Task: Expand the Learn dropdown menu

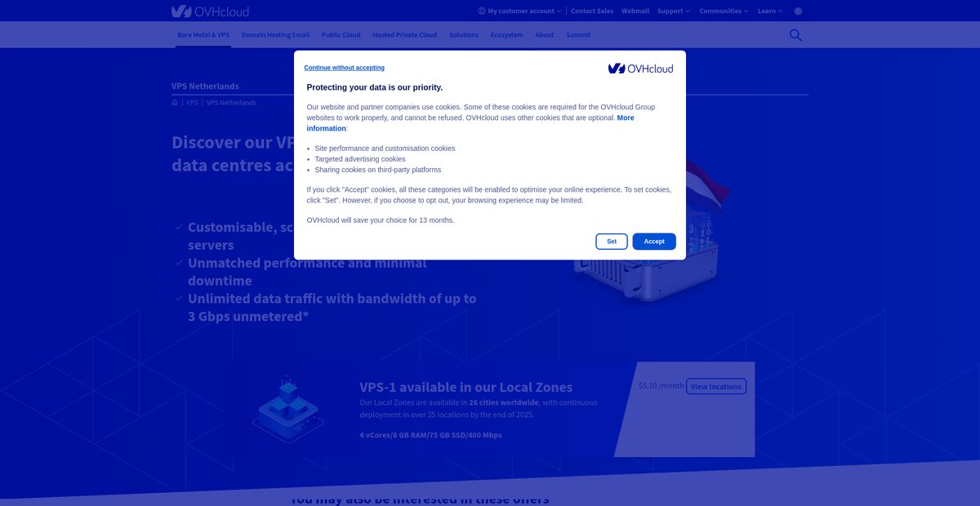Action: 770,11
